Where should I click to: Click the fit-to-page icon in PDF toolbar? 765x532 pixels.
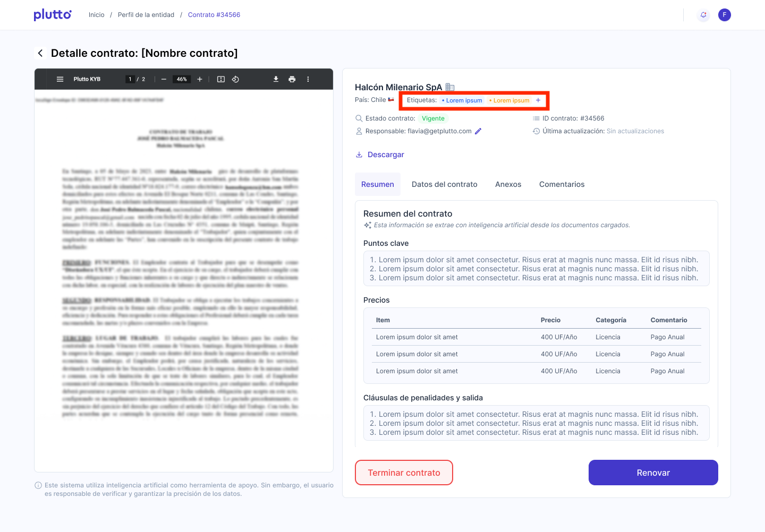221,79
